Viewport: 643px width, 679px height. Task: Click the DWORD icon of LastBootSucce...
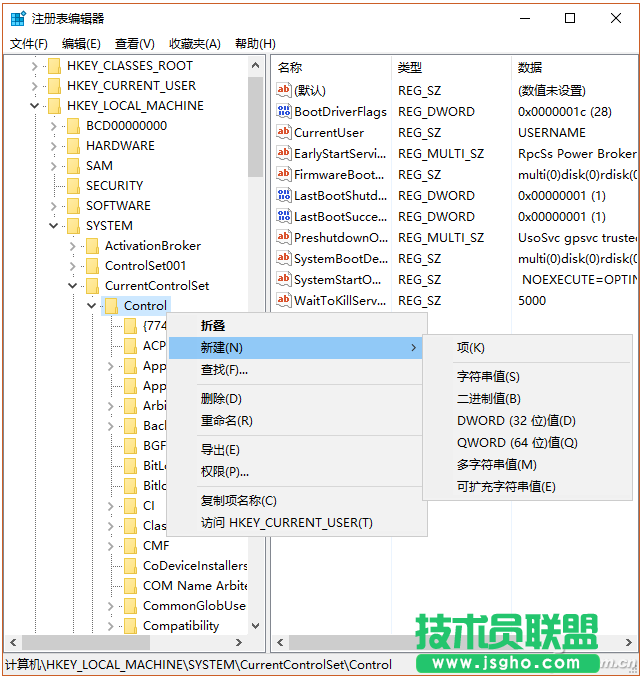tap(284, 216)
